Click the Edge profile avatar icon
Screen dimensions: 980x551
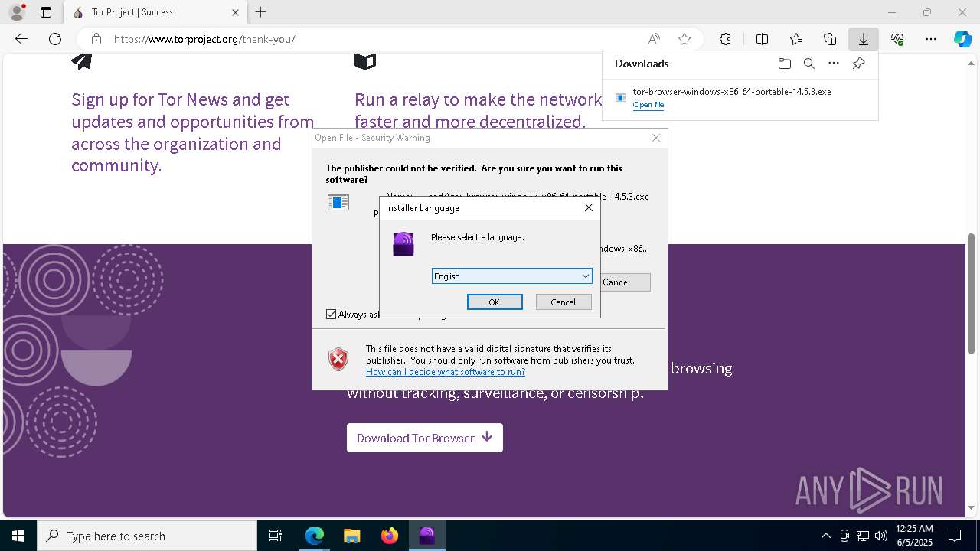click(x=16, y=12)
